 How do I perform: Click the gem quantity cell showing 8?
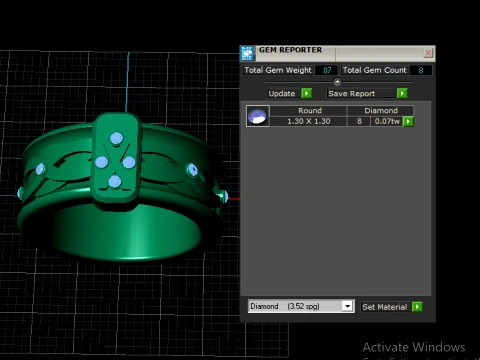[359, 121]
